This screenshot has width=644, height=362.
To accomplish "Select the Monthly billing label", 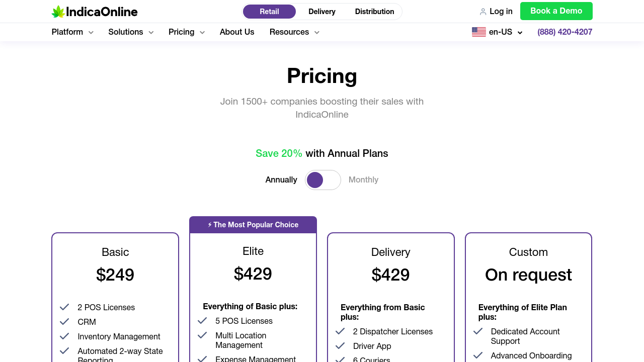I will (363, 180).
